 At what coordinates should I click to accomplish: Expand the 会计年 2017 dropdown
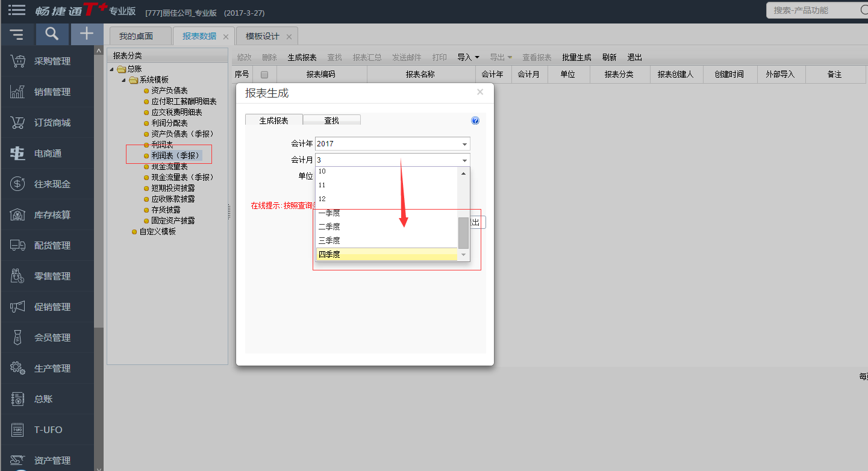464,144
